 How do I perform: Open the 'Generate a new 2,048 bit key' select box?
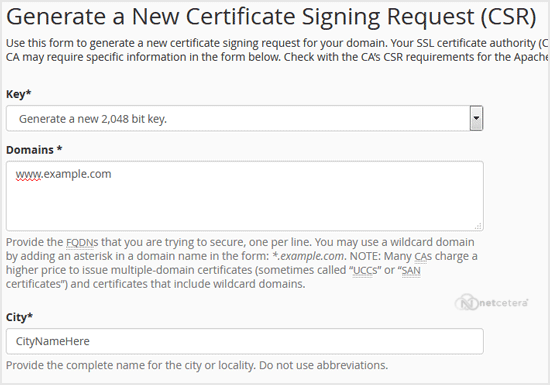point(244,119)
